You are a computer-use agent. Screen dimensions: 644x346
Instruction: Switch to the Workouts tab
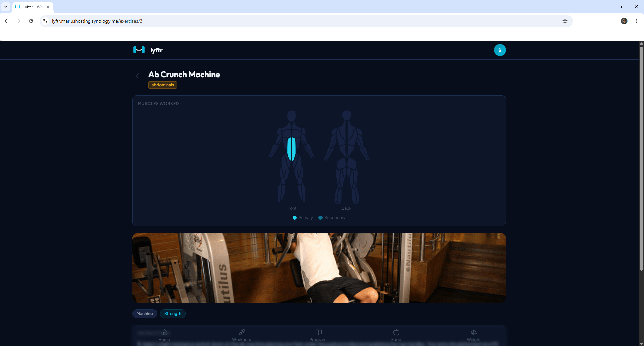coord(242,335)
